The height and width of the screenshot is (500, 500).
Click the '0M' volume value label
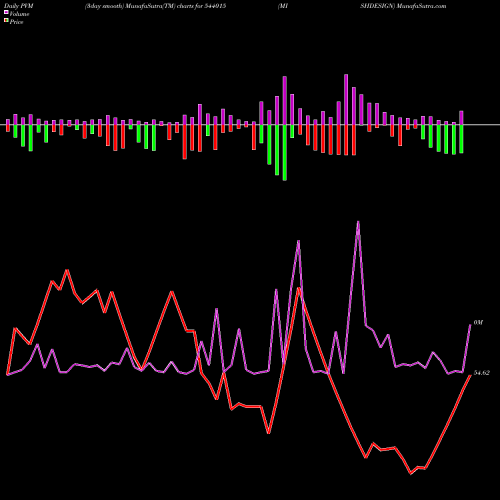[x=478, y=323]
